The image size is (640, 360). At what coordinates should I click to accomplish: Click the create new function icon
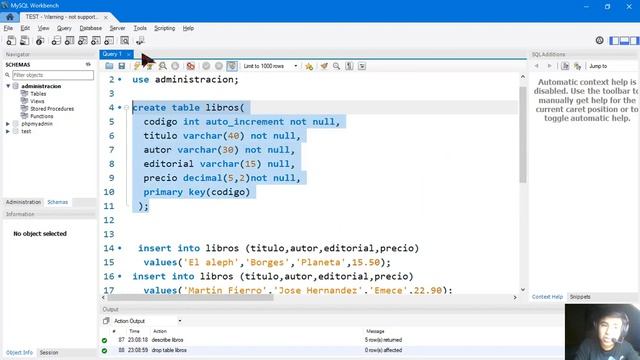pos(109,40)
